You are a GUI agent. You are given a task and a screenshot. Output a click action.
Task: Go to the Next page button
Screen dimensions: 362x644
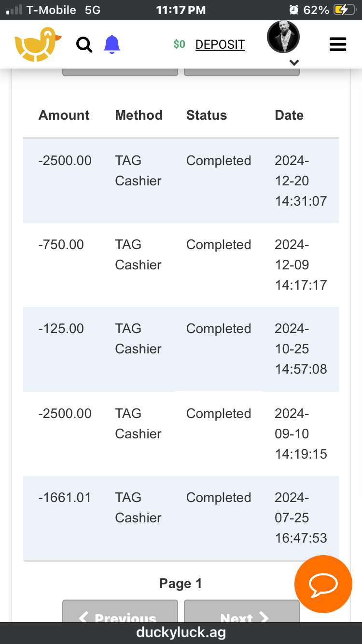coord(241,614)
